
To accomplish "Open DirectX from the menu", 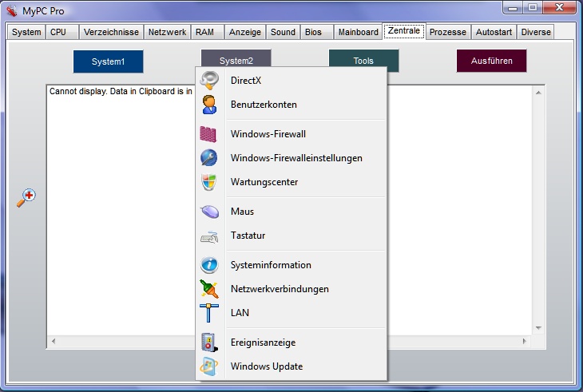I will tap(291, 81).
